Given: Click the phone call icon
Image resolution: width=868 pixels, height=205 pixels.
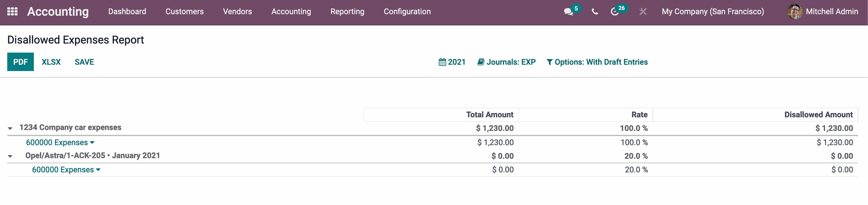Looking at the screenshot, I should click(x=595, y=12).
